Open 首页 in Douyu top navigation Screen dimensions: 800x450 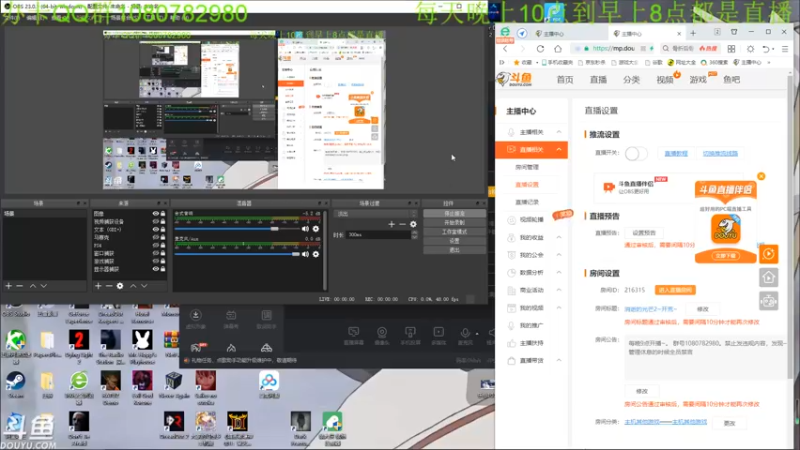(565, 80)
